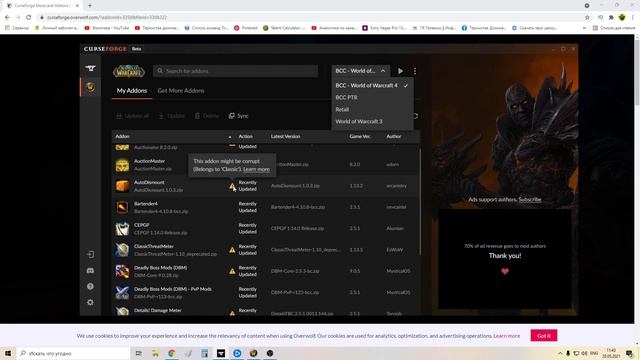The width and height of the screenshot is (640, 360).
Task: Select the World of Warcraft game in sidebar
Action: coord(91,87)
